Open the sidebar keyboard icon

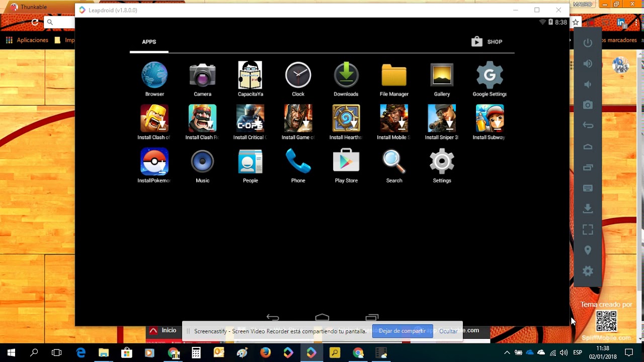[x=588, y=188]
